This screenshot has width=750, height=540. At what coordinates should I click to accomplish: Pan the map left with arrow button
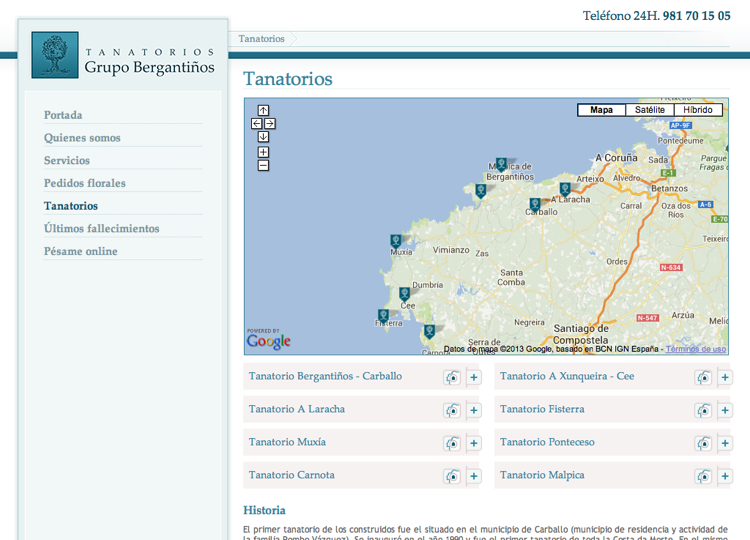pos(257,123)
